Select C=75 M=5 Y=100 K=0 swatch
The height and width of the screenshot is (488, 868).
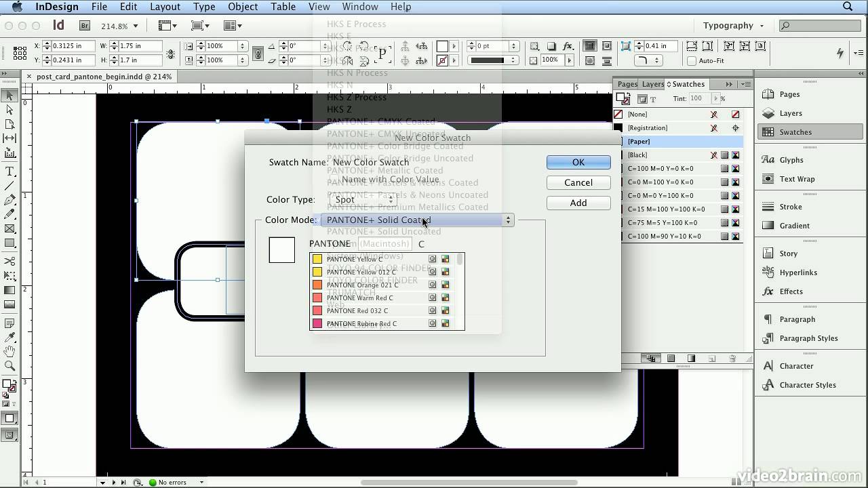click(679, 223)
